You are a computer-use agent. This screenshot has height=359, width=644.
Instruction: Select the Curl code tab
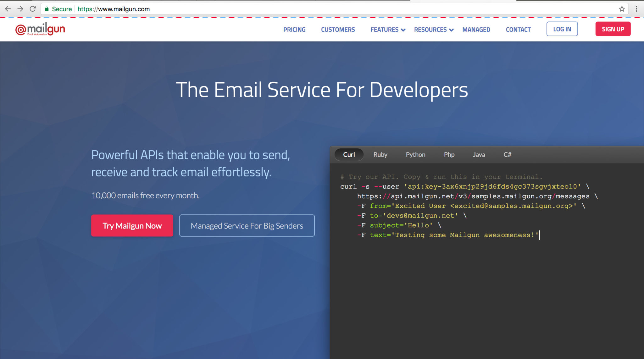point(349,155)
